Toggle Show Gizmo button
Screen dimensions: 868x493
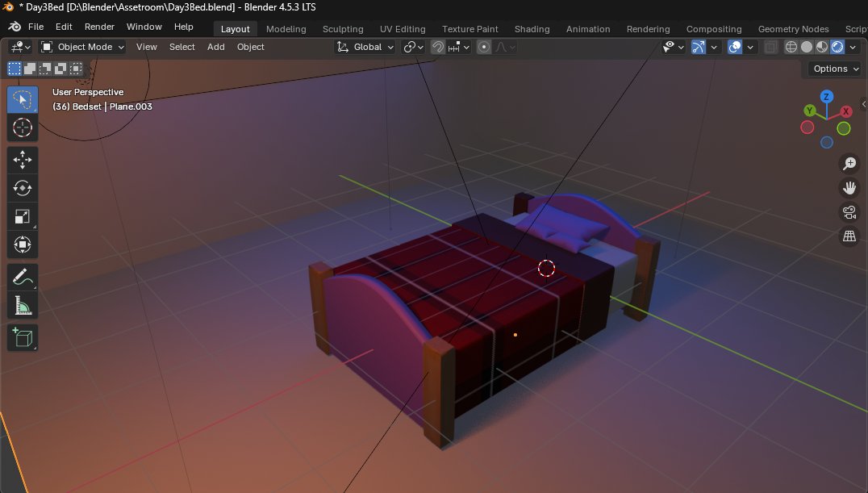(699, 47)
